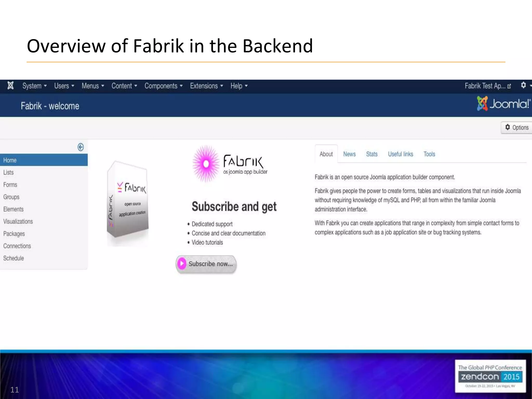Open the Useful links tab

pyautogui.click(x=400, y=154)
